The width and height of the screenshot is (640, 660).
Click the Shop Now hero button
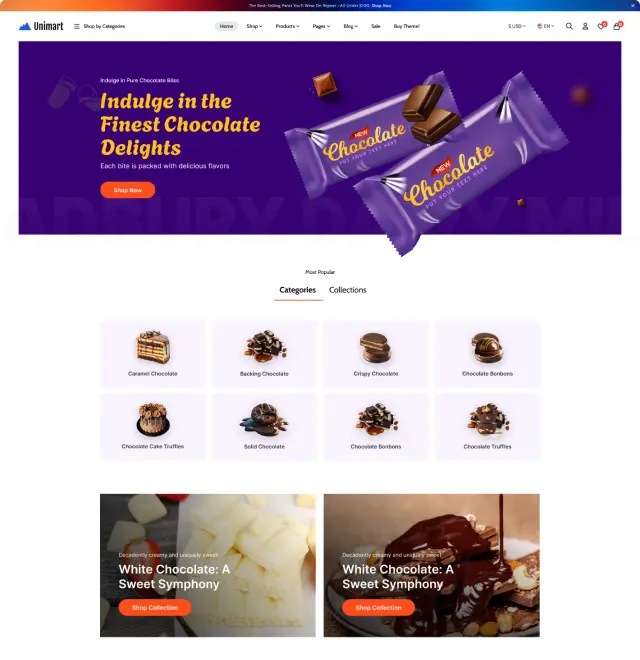coord(128,190)
